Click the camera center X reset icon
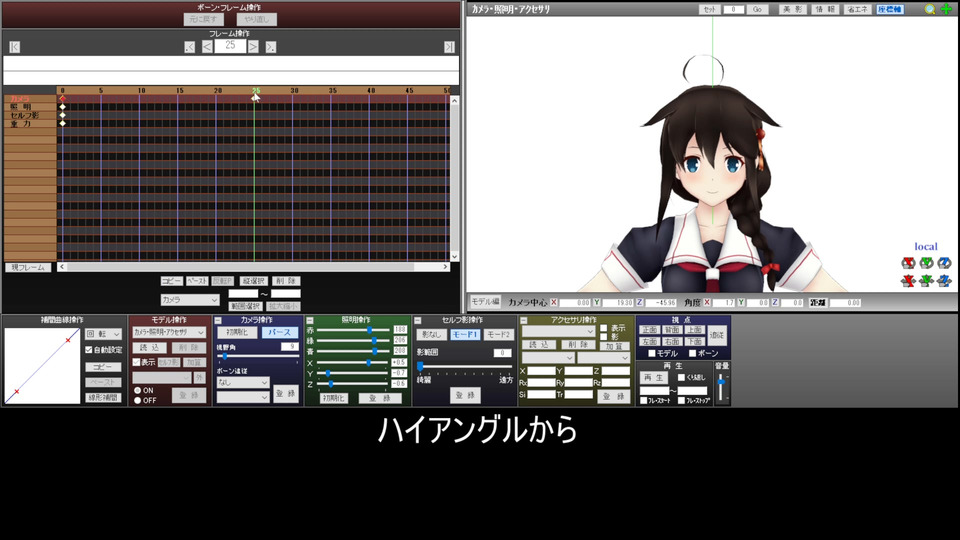The width and height of the screenshot is (960, 540). (x=553, y=302)
